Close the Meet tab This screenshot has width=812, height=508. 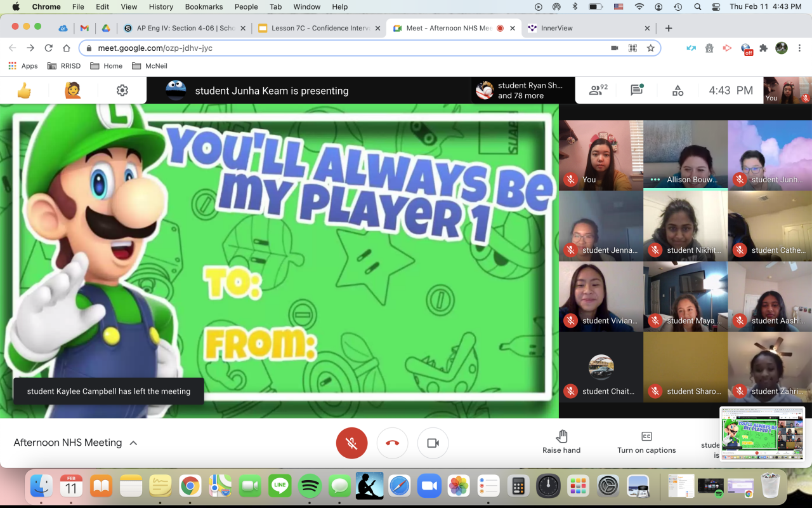513,28
